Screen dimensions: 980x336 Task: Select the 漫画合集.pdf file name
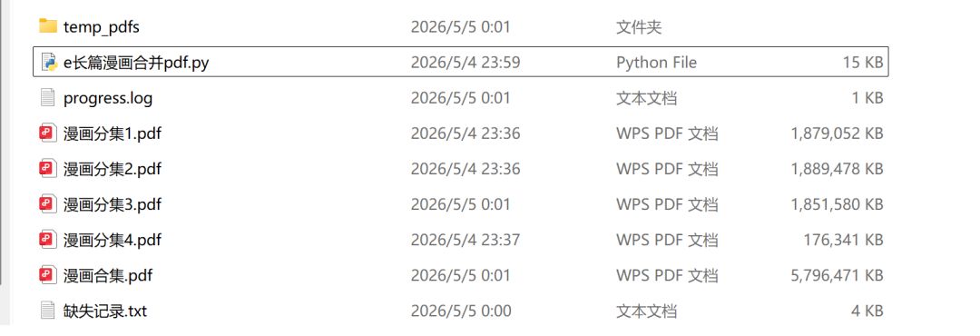[x=107, y=275]
